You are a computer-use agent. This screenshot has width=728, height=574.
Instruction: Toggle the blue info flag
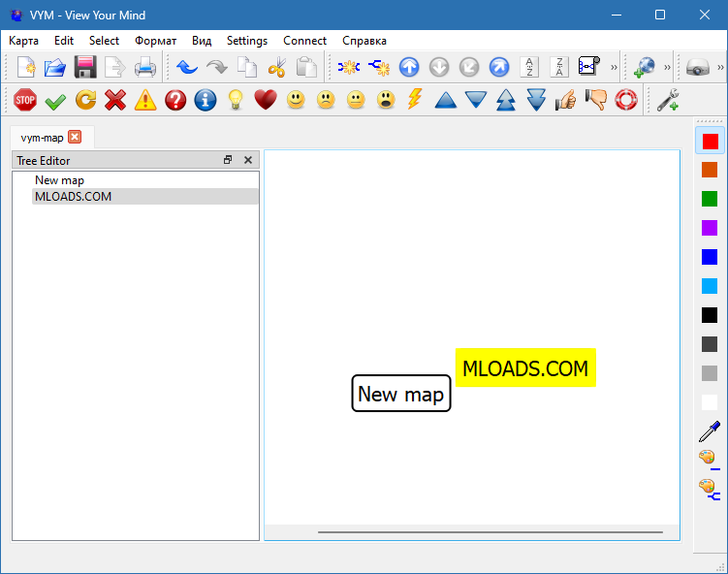(x=206, y=100)
